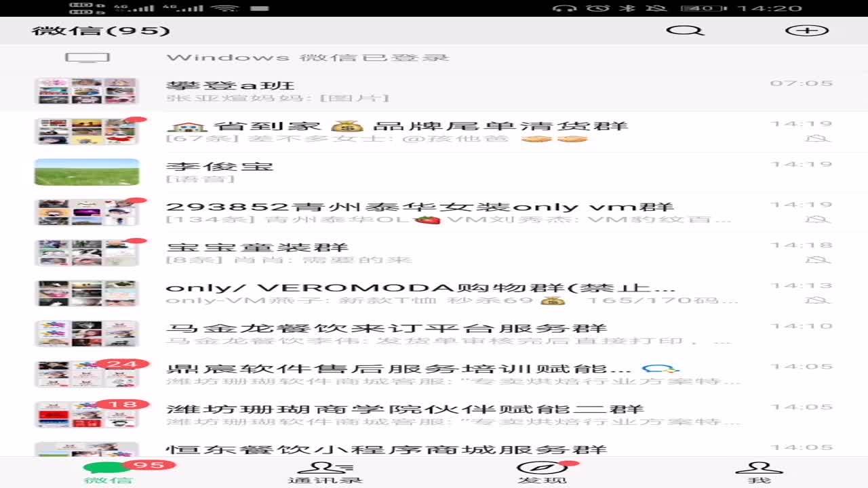The image size is (868, 488).
Task: Click the alarm clock icon in status bar
Action: click(x=597, y=8)
